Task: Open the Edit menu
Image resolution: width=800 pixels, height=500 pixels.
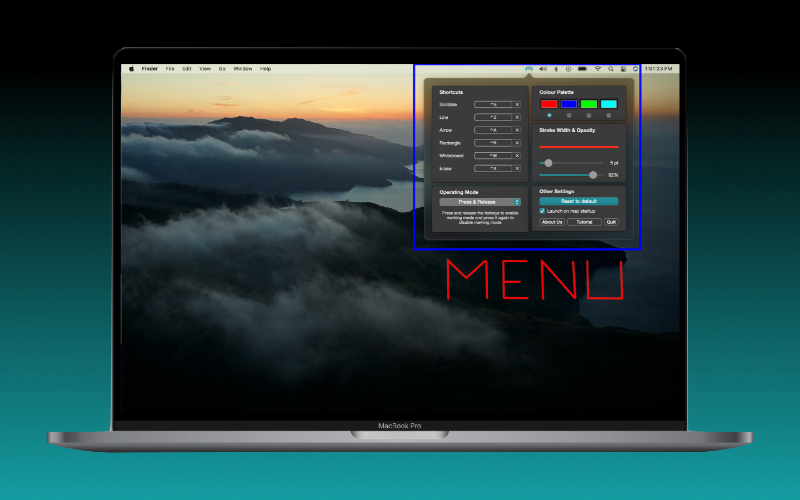Action: click(x=187, y=68)
